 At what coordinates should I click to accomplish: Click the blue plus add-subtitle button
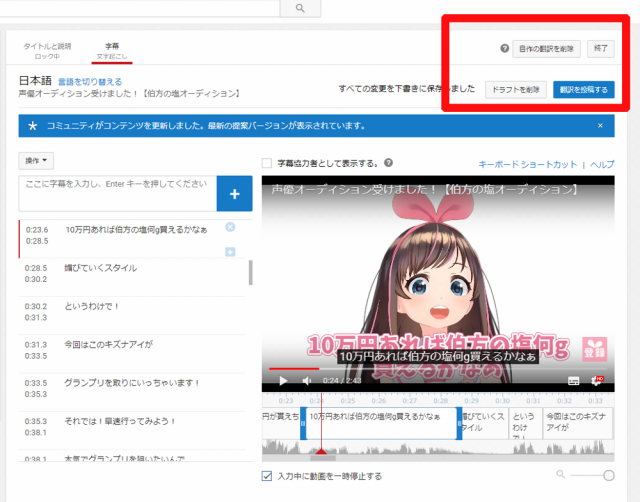tap(234, 194)
